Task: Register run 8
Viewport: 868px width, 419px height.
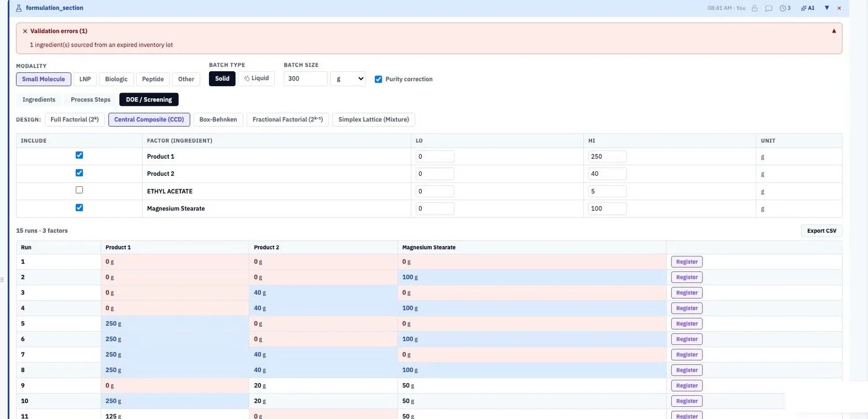Action: 687,370
